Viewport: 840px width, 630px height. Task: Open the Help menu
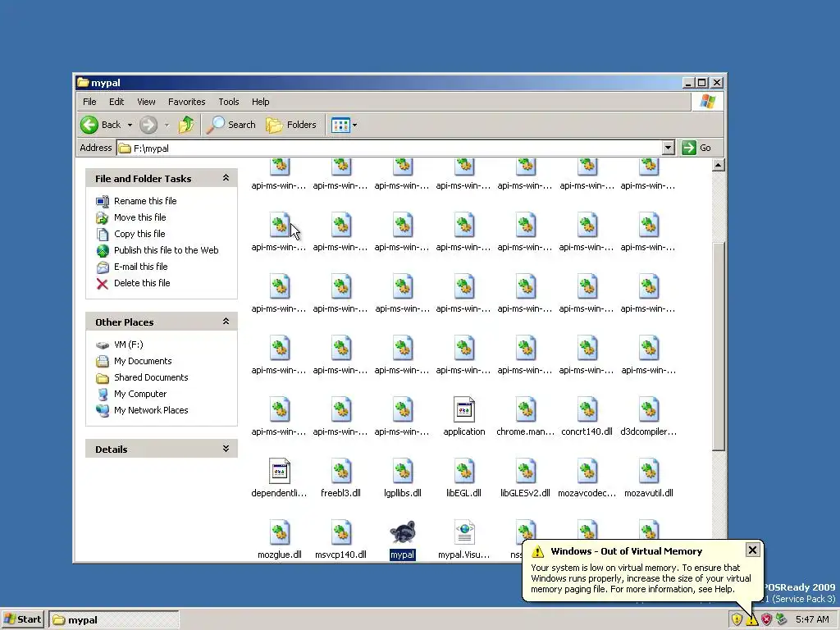point(260,102)
